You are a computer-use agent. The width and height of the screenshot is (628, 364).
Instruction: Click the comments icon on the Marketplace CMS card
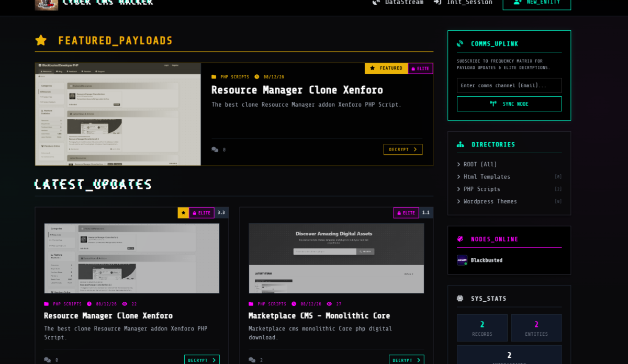click(252, 360)
